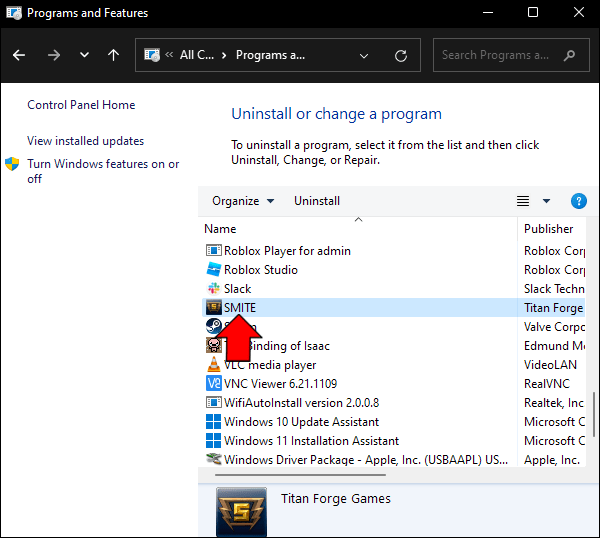
Task: Click the search magnifier icon
Action: coord(569,55)
